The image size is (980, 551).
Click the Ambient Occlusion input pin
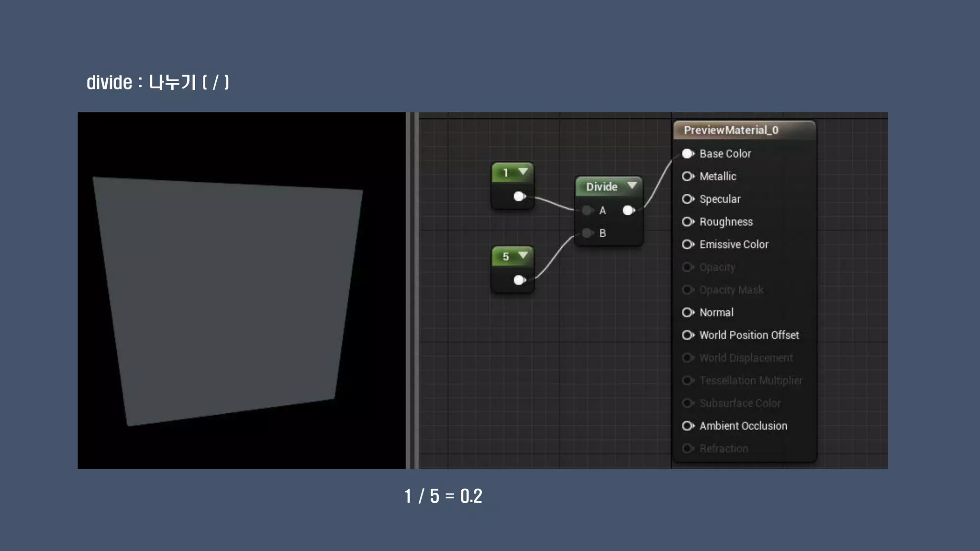688,426
